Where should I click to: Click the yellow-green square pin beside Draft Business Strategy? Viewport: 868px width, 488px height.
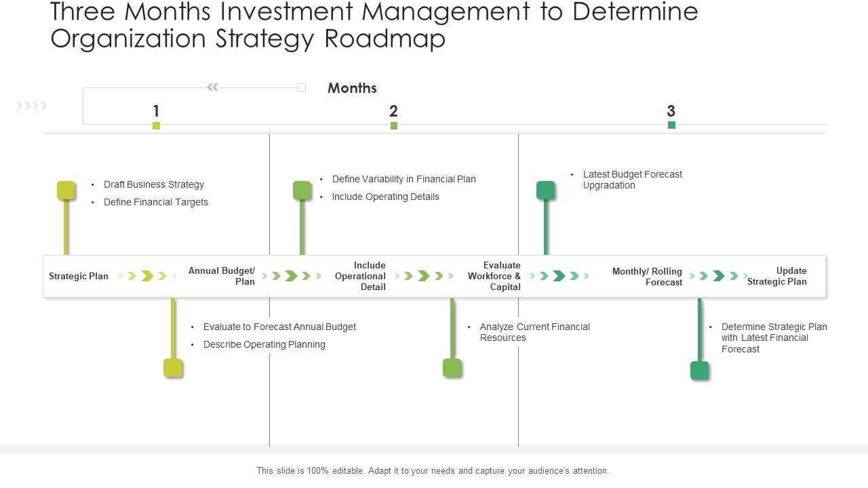click(x=66, y=190)
